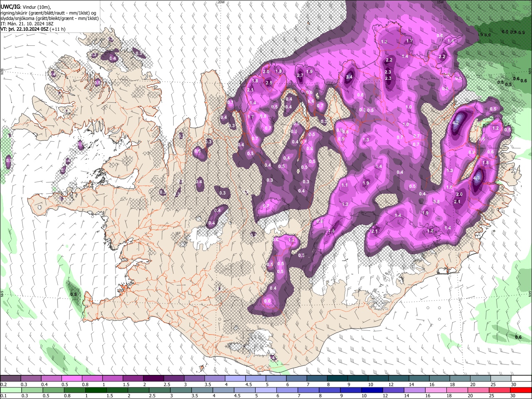Pick the 30 bright red swatch in the lower legend
The width and height of the screenshot is (532, 399).
[522, 390]
